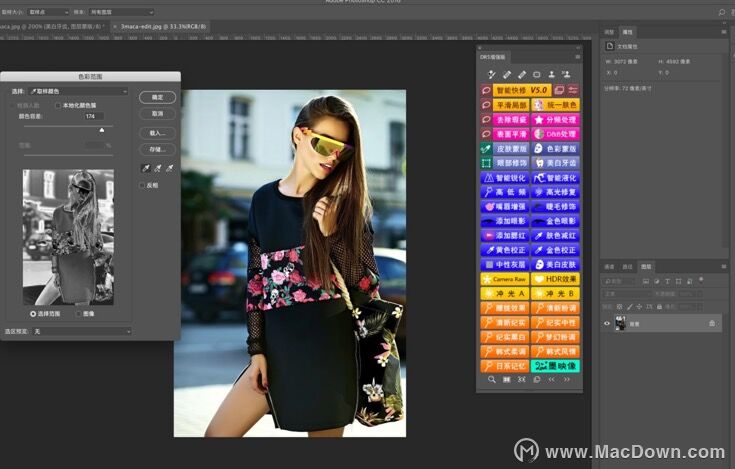Toggle the 反相 invert checkbox
The height and width of the screenshot is (469, 735).
pos(142,186)
